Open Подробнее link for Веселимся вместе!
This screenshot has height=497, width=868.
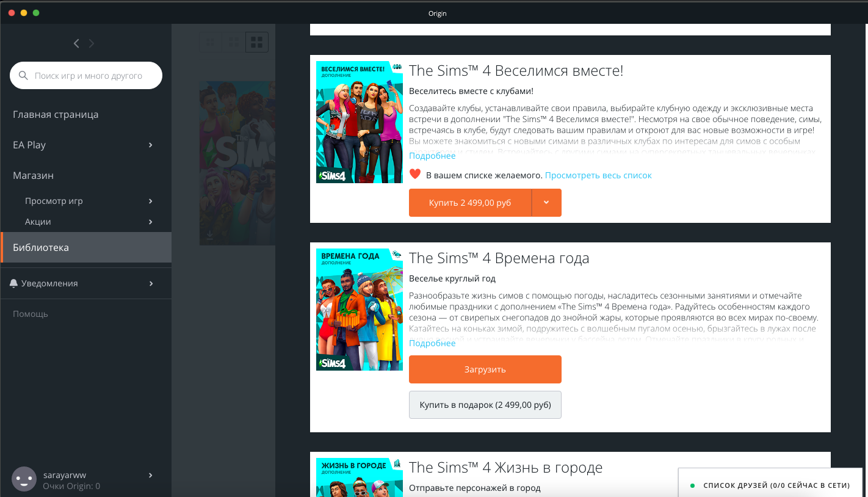(x=432, y=156)
